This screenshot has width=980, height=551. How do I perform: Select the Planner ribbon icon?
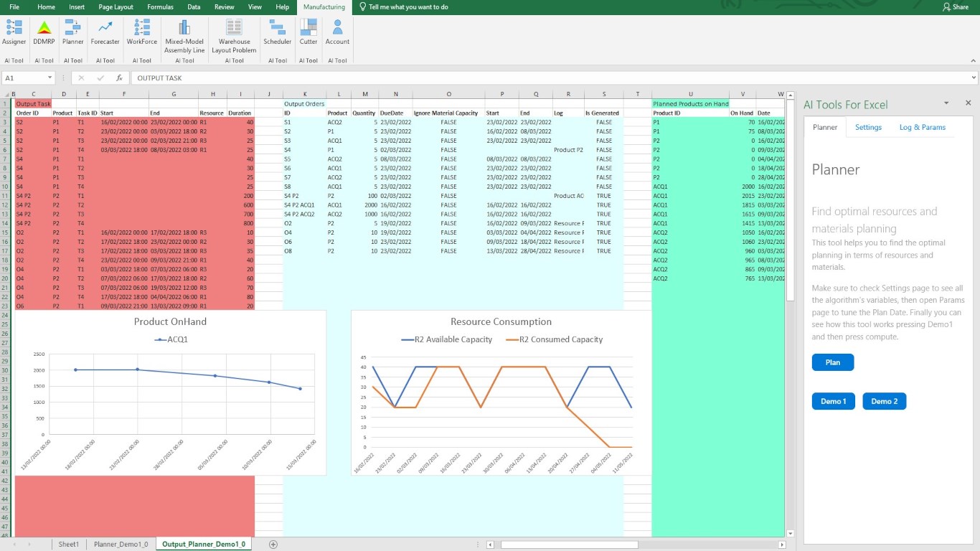point(73,33)
